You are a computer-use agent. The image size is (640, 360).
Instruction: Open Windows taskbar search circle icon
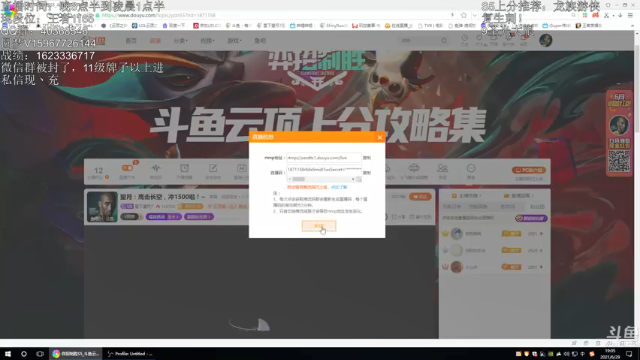(x=24, y=354)
